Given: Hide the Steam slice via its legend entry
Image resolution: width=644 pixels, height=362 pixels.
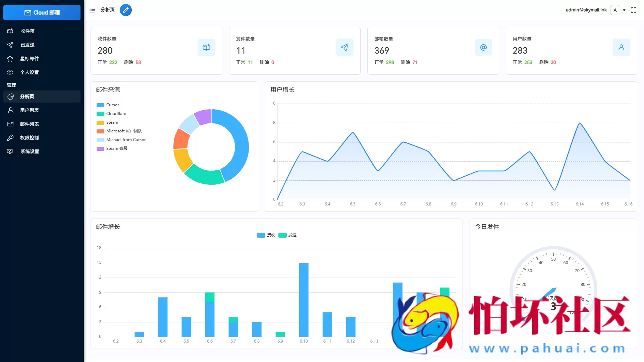Looking at the screenshot, I should pos(108,122).
